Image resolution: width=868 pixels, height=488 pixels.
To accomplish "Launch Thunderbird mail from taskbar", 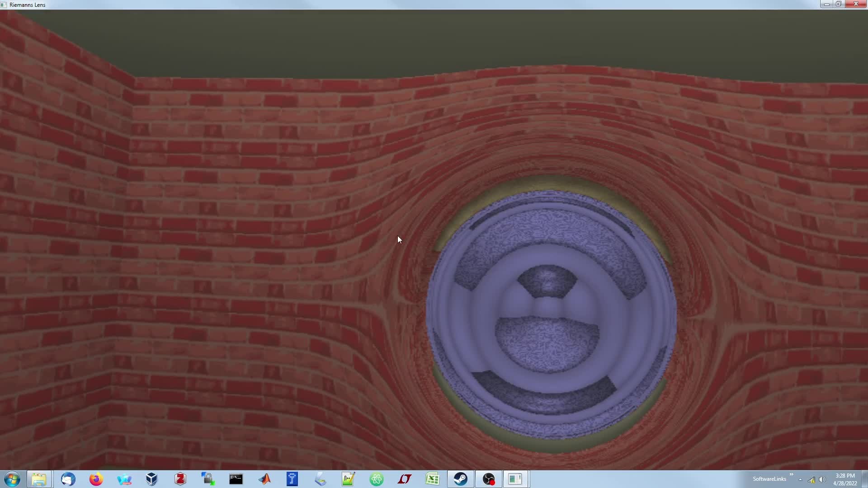I will coord(68,479).
